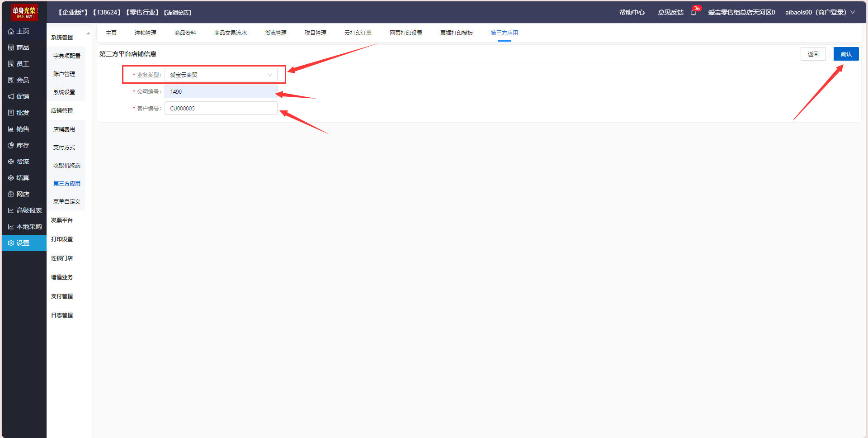Click the 货流 goods flow icon
This screenshot has width=868, height=438.
11,162
